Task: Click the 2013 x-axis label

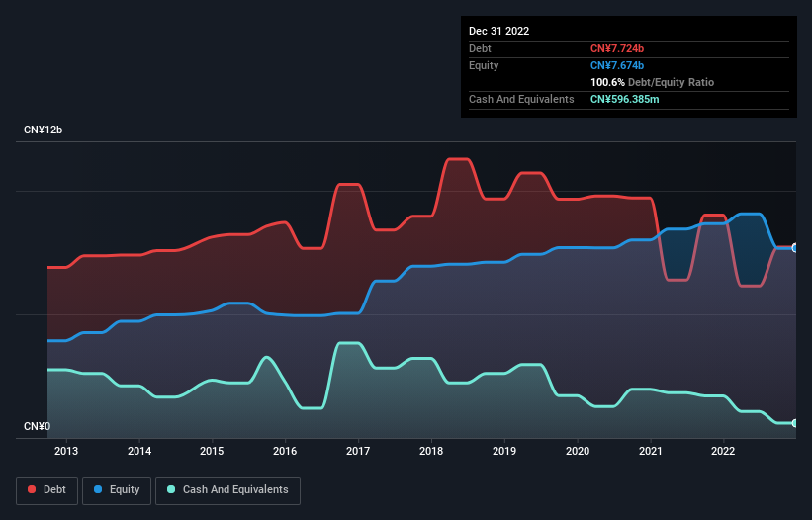Action: 66,451
